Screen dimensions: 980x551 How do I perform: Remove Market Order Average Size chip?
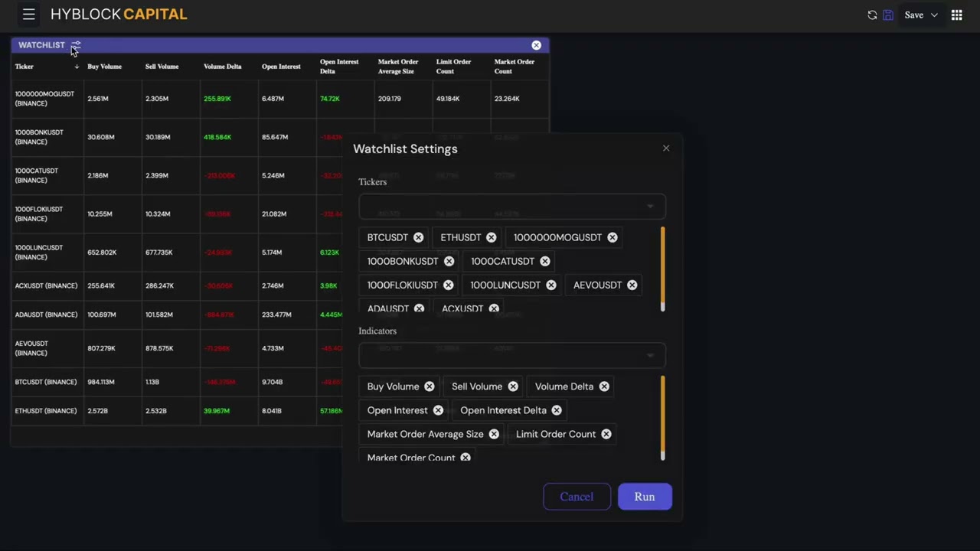click(494, 434)
